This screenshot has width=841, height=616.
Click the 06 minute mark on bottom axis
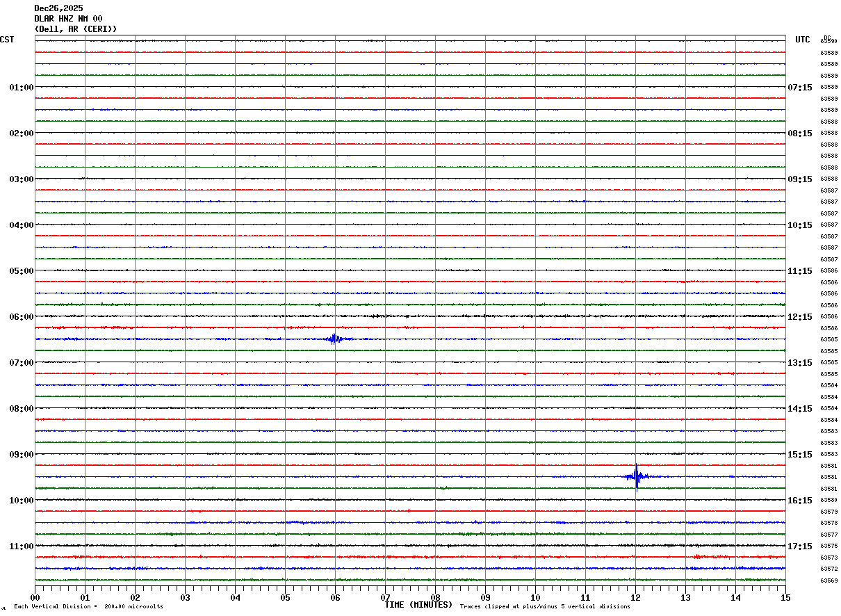(335, 598)
